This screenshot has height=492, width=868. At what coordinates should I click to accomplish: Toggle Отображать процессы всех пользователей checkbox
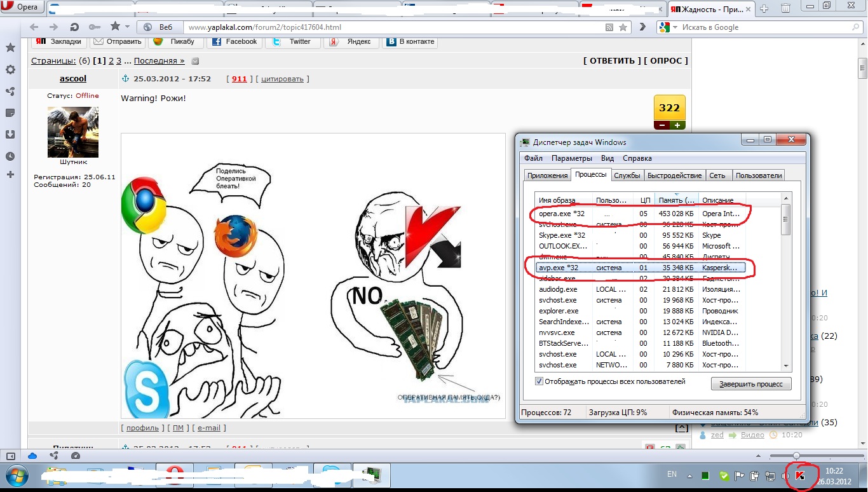coord(539,381)
